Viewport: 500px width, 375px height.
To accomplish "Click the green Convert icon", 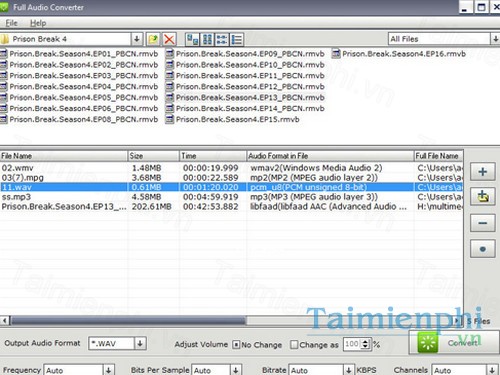I will [x=428, y=342].
